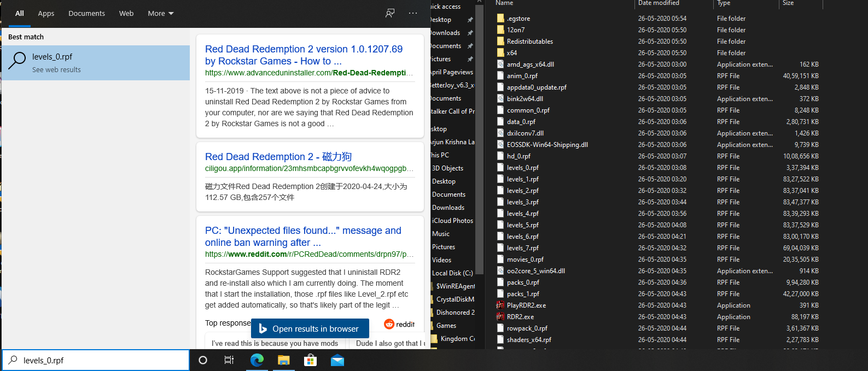
Task: Open Task View from the taskbar
Action: (229, 360)
